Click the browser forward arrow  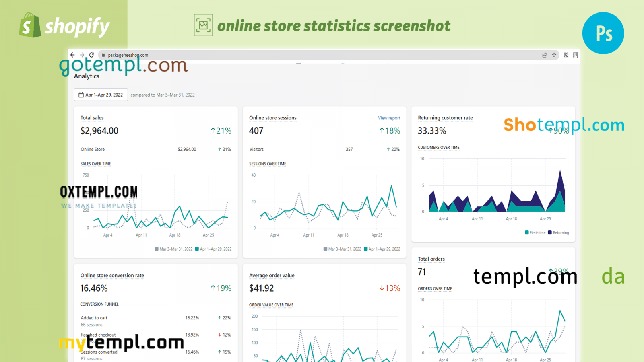[82, 55]
